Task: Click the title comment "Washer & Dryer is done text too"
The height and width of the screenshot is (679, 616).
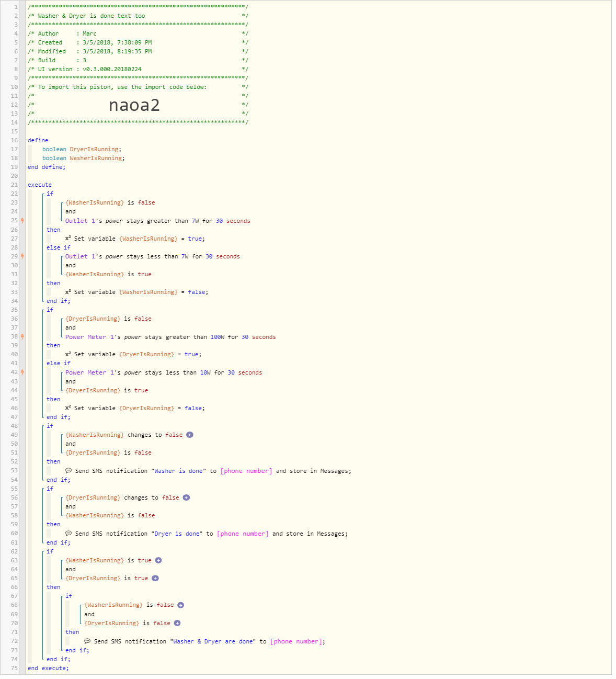Action: (x=92, y=16)
